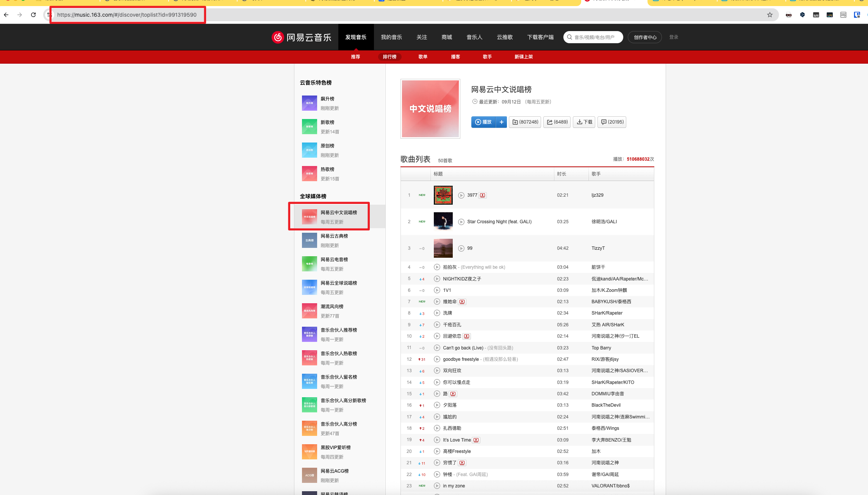The width and height of the screenshot is (868, 495).
Task: Switch to 我的音乐 top navigation tab
Action: (x=391, y=37)
